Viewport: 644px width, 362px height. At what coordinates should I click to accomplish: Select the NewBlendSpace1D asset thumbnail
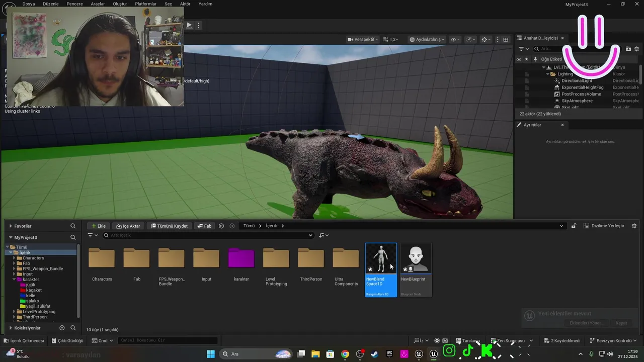coord(381,270)
